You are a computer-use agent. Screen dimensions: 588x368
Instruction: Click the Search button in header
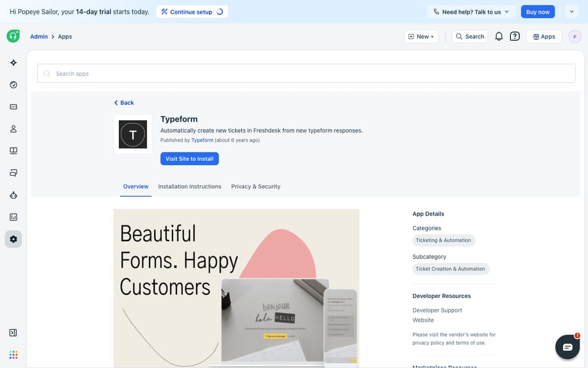(x=470, y=37)
